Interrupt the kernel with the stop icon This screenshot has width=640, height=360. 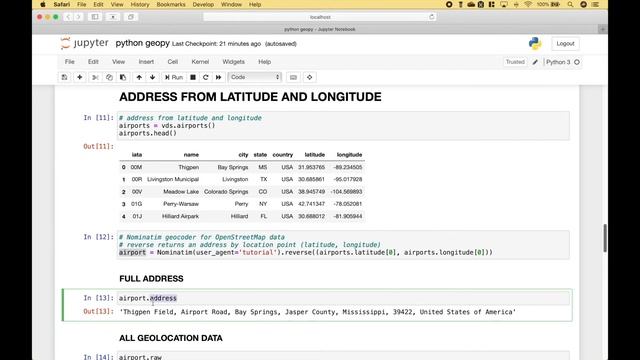[x=193, y=77]
